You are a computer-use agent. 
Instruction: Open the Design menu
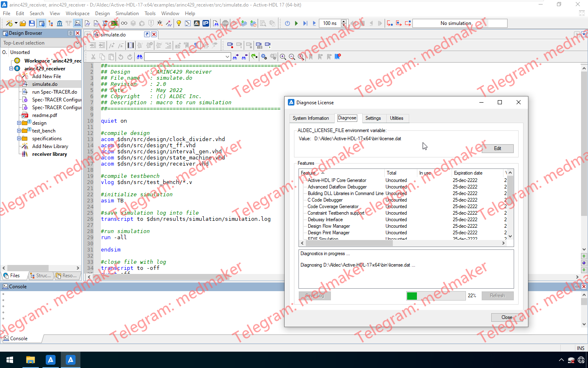coord(102,13)
